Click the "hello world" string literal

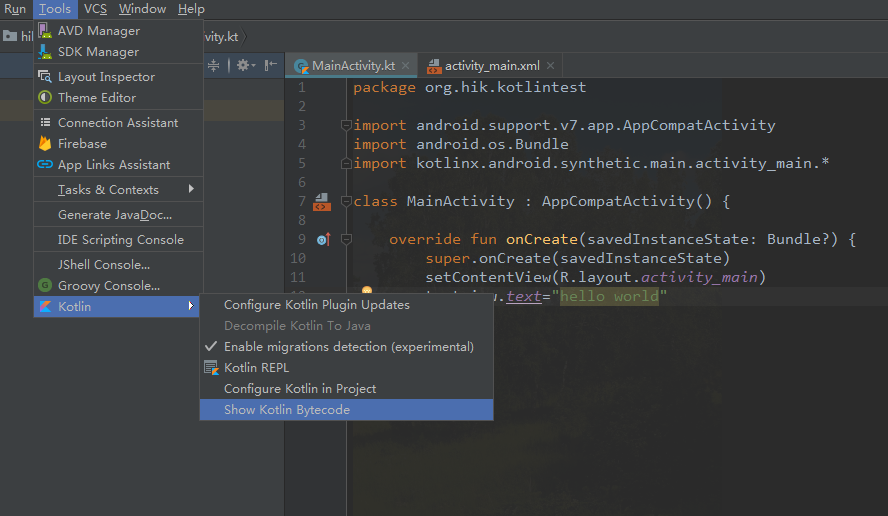point(609,296)
